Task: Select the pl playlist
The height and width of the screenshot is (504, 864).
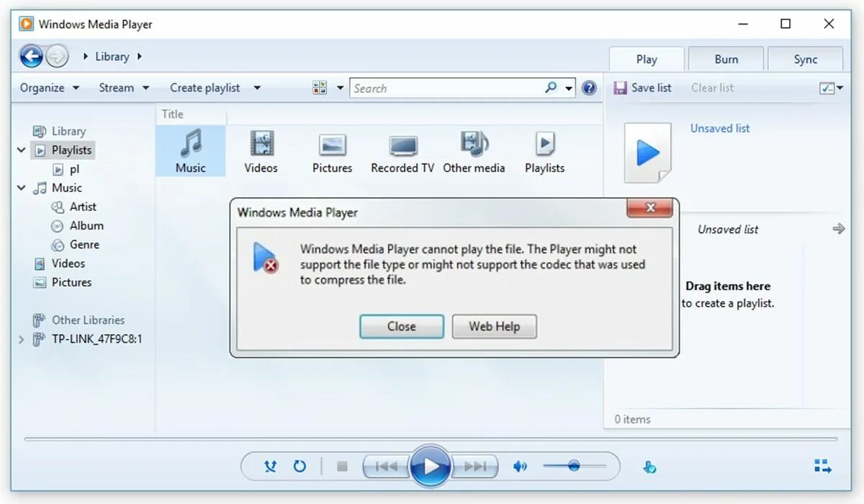Action: point(66,169)
